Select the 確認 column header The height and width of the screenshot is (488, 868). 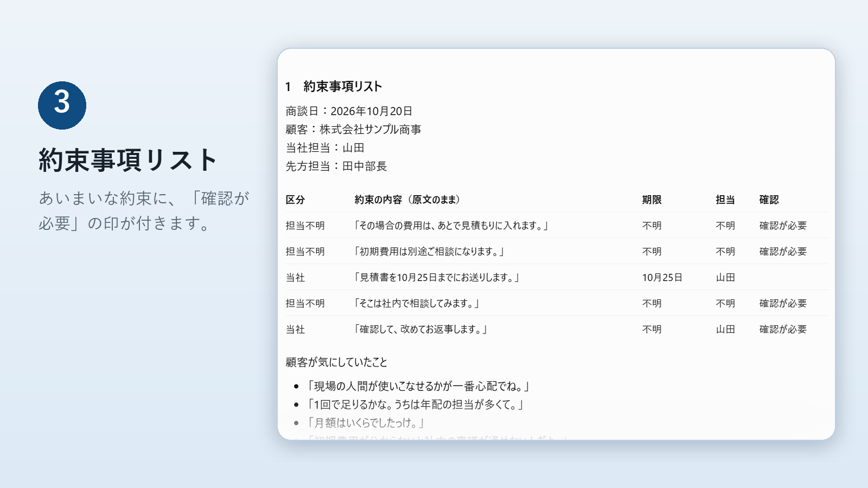pyautogui.click(x=769, y=200)
